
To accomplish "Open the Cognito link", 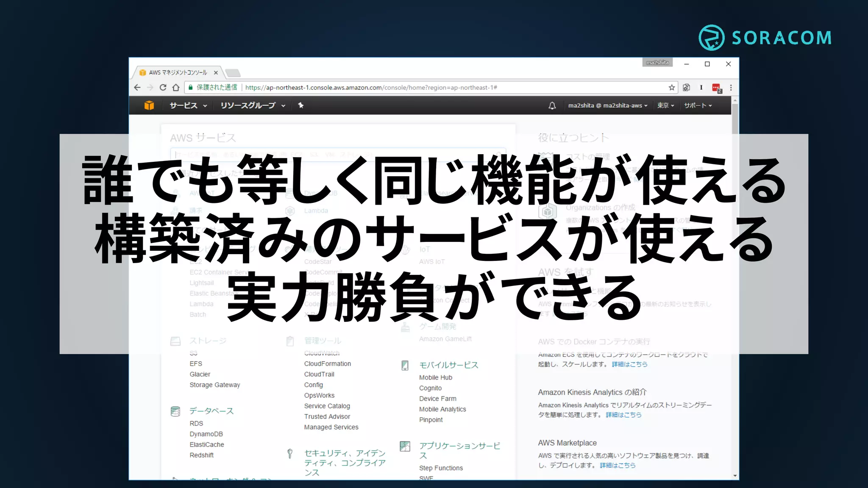I will (430, 388).
